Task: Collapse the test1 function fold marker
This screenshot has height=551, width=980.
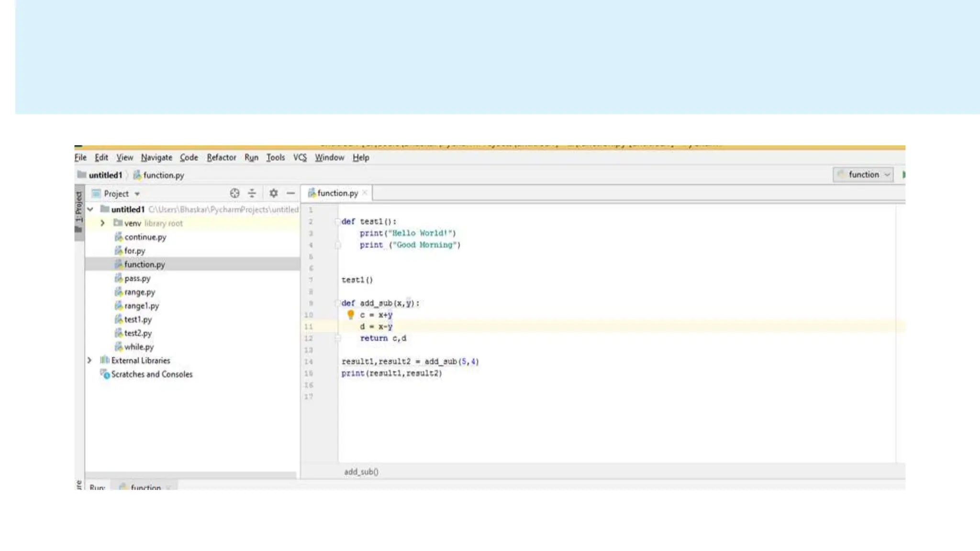Action: tap(337, 221)
